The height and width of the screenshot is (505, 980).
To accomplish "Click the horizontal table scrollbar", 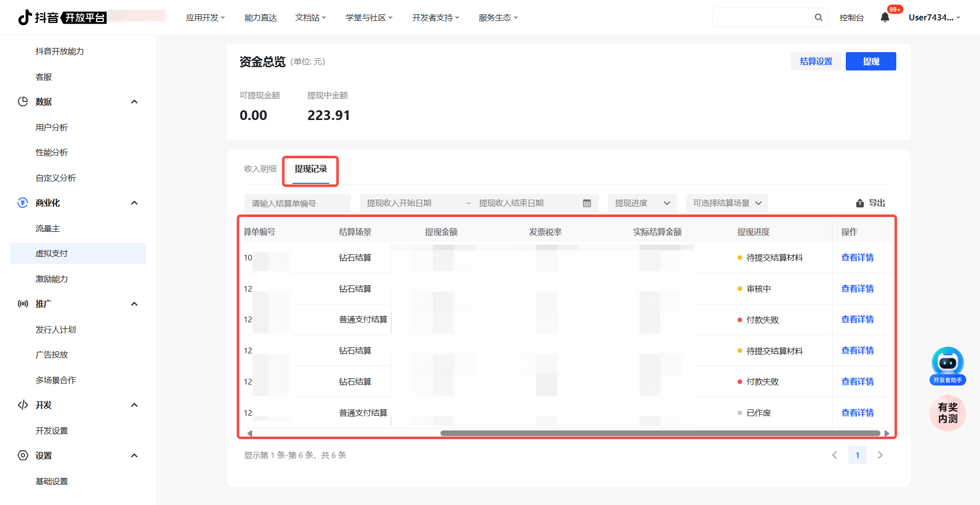I will pos(659,434).
